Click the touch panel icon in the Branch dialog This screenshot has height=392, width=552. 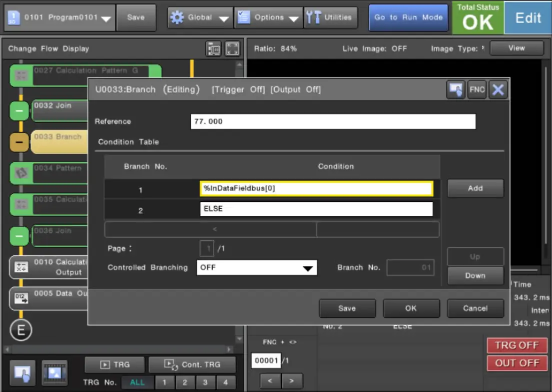tap(455, 89)
